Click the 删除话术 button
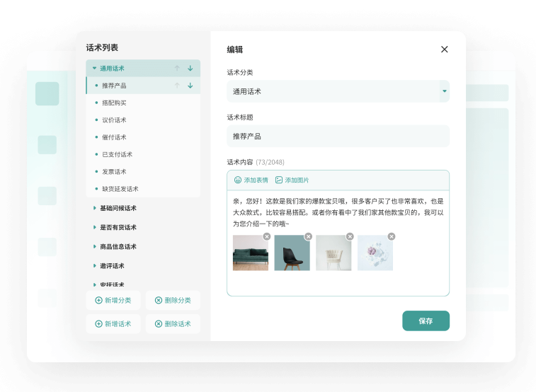536x392 pixels. click(x=173, y=323)
